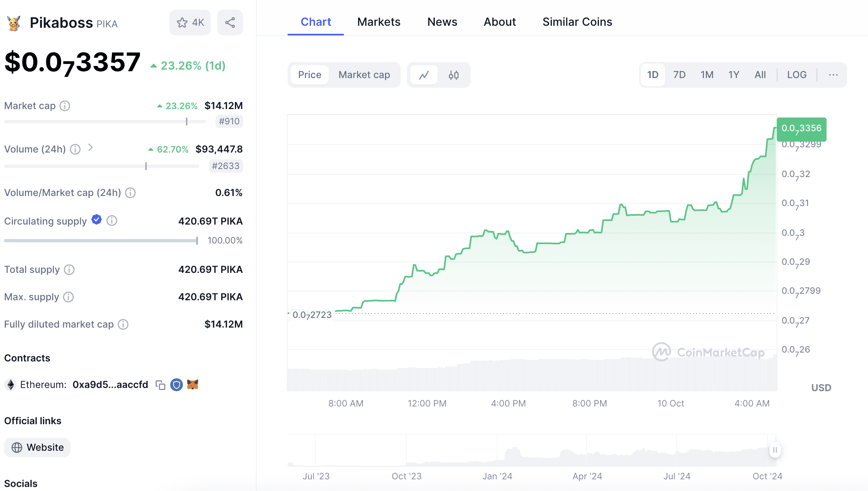Open the three-dot chart options menu
The height and width of the screenshot is (491, 868).
pyautogui.click(x=833, y=75)
